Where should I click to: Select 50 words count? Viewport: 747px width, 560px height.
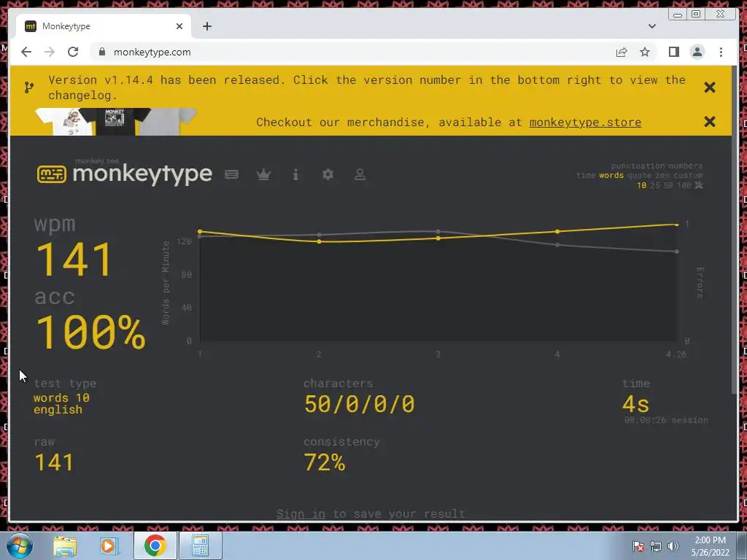point(668,185)
